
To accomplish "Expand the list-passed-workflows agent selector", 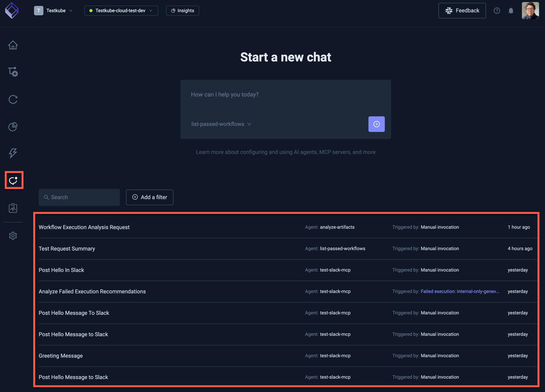I will point(221,124).
